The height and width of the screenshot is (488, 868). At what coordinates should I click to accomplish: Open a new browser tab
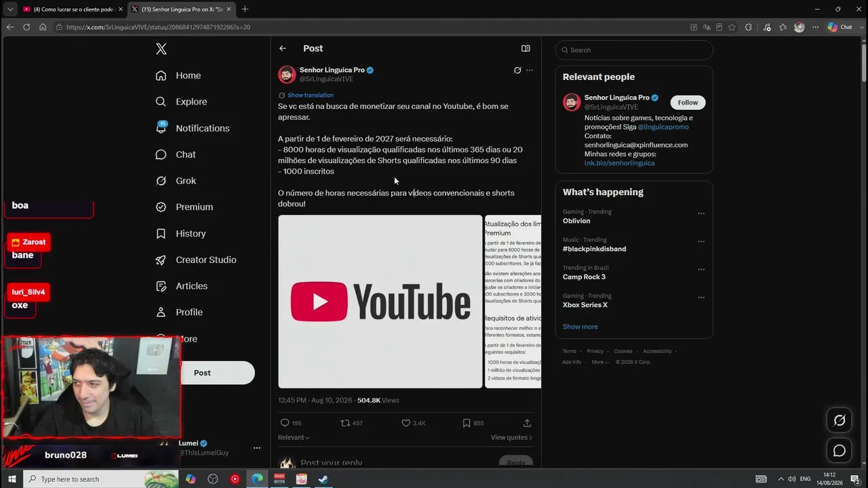point(245,9)
